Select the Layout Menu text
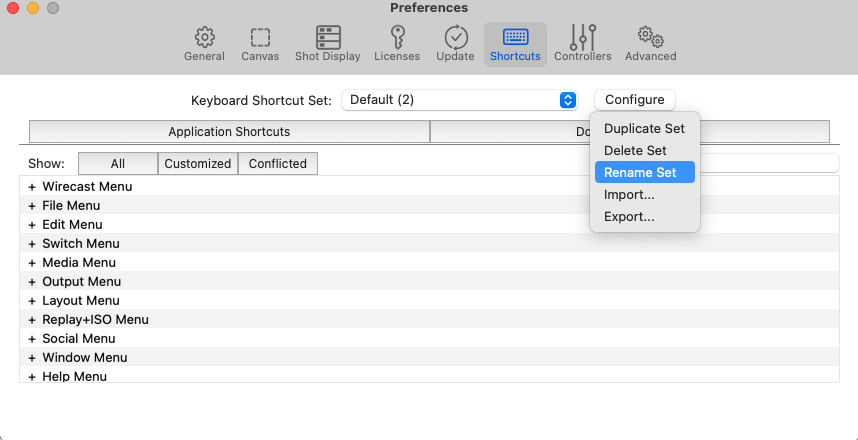The height and width of the screenshot is (440, 858). click(x=81, y=300)
